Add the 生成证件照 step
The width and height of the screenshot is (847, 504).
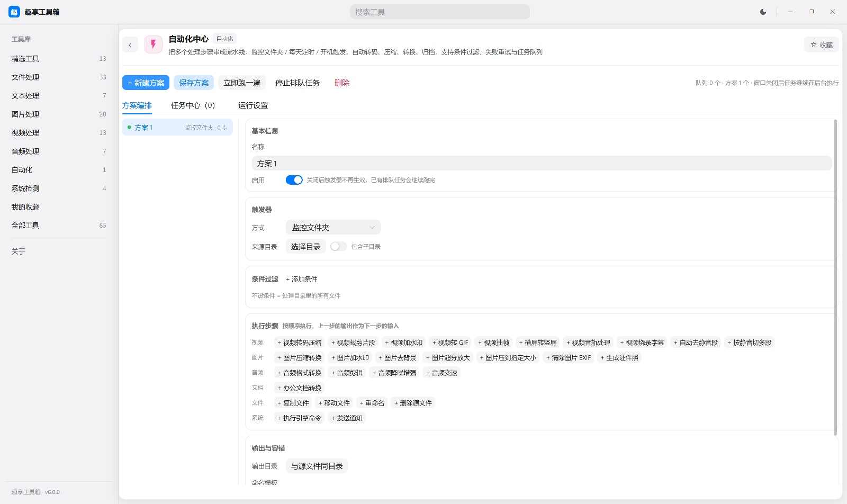click(619, 358)
